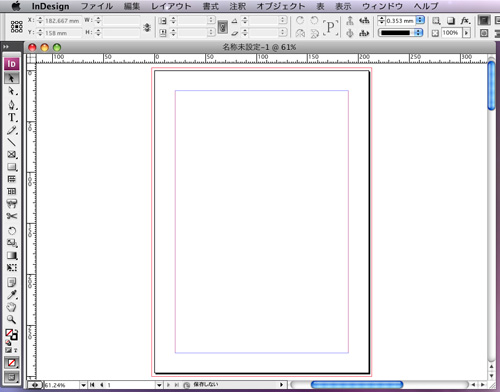
Task: Click the InDesign Id logo in toolbox
Action: pyautogui.click(x=11, y=64)
